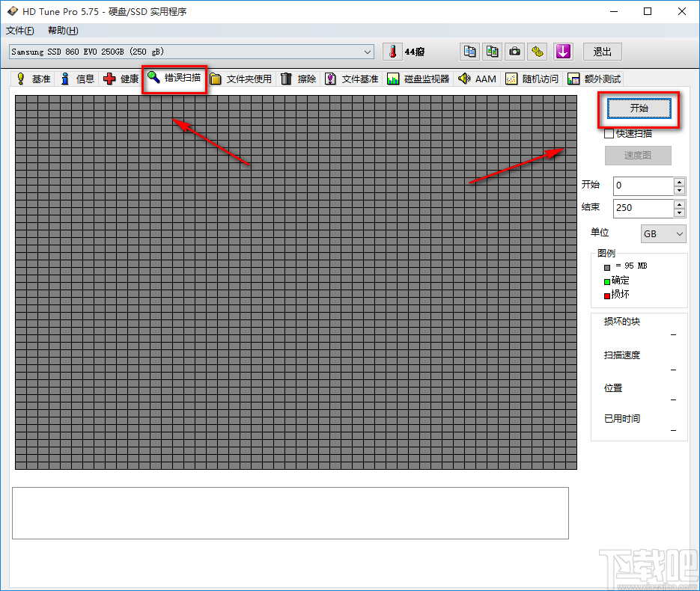
Task: Click the purple download arrow icon
Action: click(x=563, y=52)
